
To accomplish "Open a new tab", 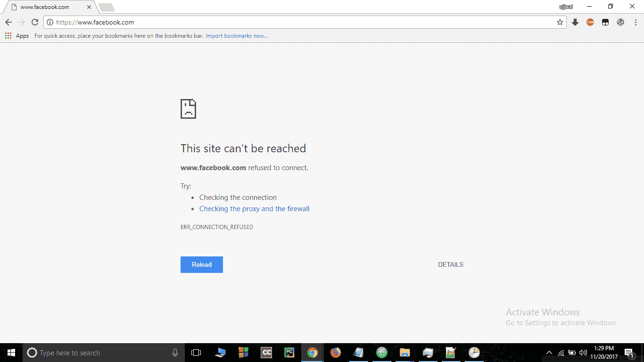I will coord(107,8).
